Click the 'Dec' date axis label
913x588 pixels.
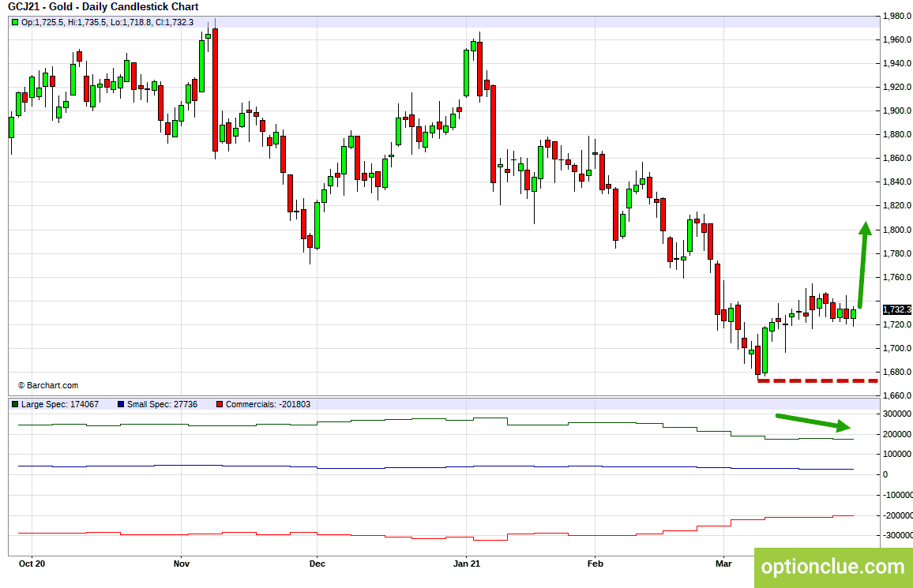[x=317, y=564]
